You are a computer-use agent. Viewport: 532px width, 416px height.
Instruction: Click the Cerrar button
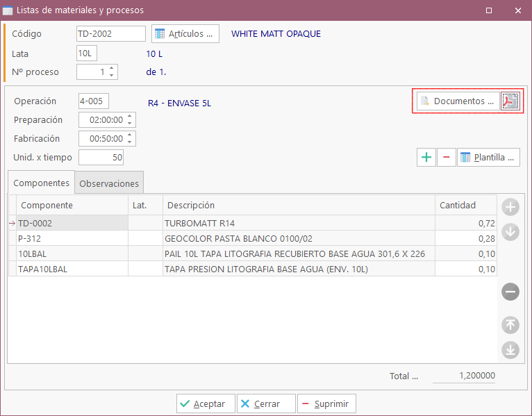(x=266, y=403)
